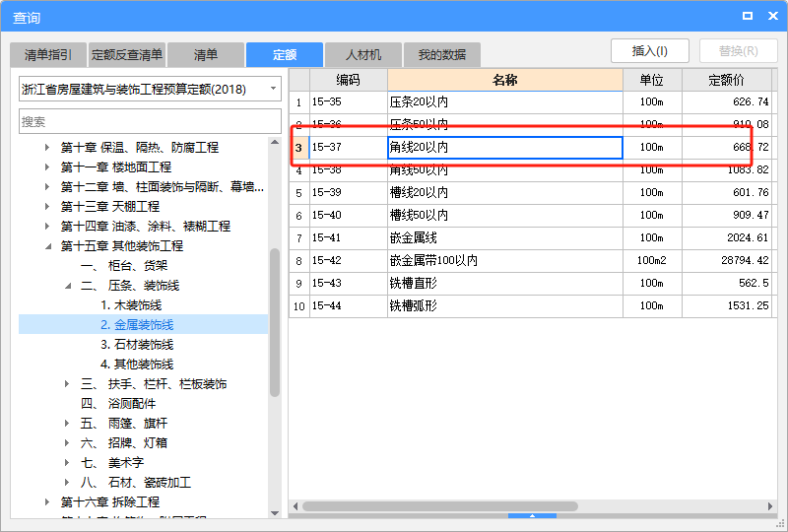Viewport: 788px width, 532px height.
Task: Expand 第十六章 拆除工程 node
Action: pos(46,501)
